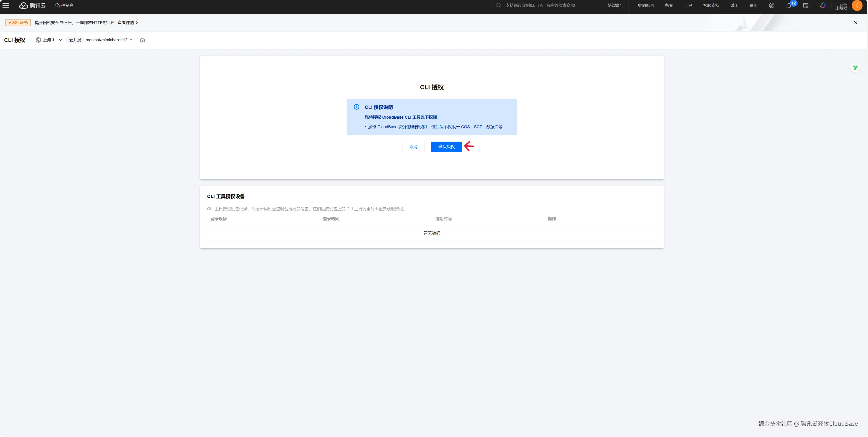Click the home icon next to environment name
868x437 pixels.
click(x=142, y=40)
